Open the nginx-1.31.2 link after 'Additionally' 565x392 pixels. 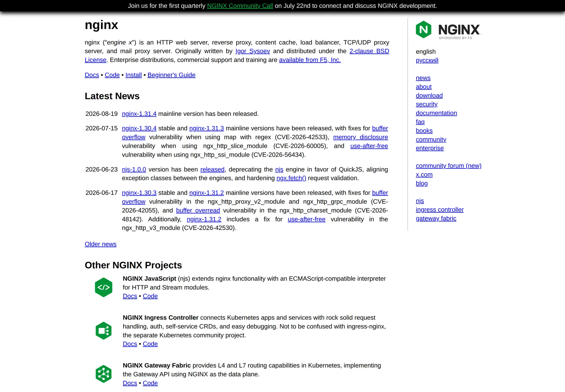pos(204,219)
